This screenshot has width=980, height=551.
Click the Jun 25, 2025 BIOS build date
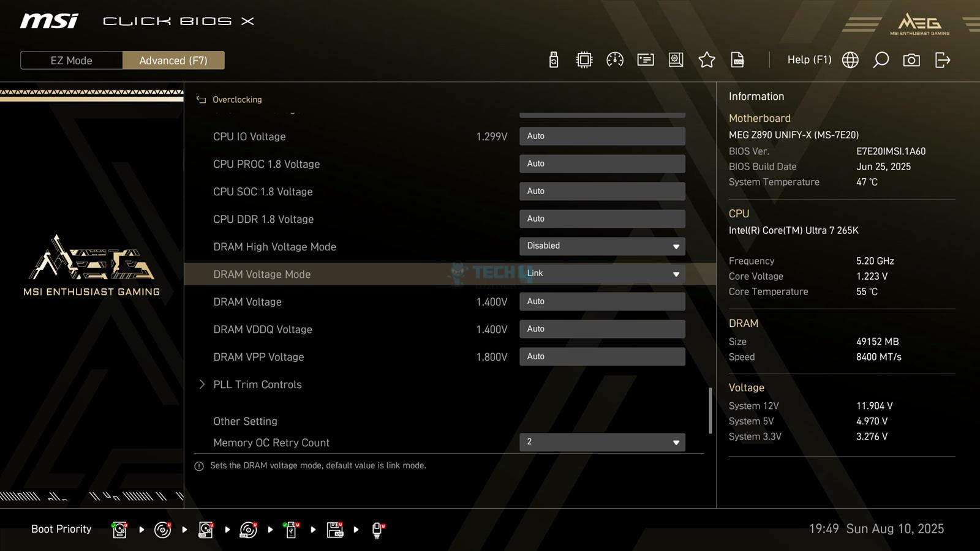[884, 167]
